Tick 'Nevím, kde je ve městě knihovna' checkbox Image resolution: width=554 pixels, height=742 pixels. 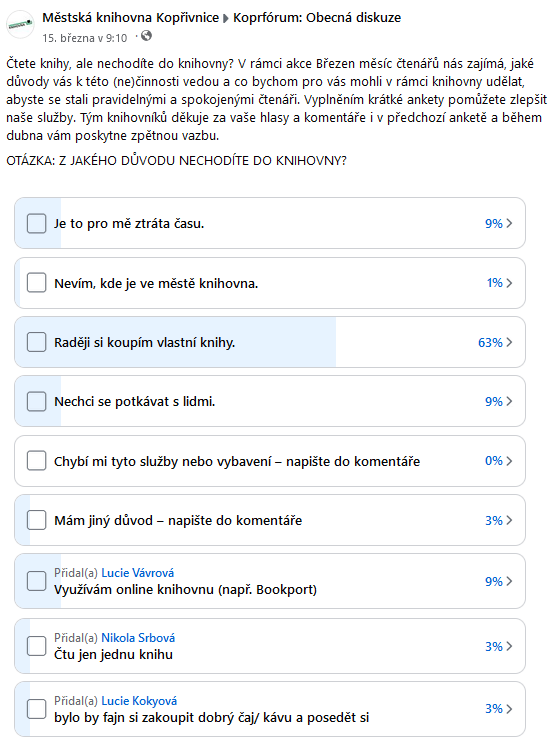pos(36,283)
